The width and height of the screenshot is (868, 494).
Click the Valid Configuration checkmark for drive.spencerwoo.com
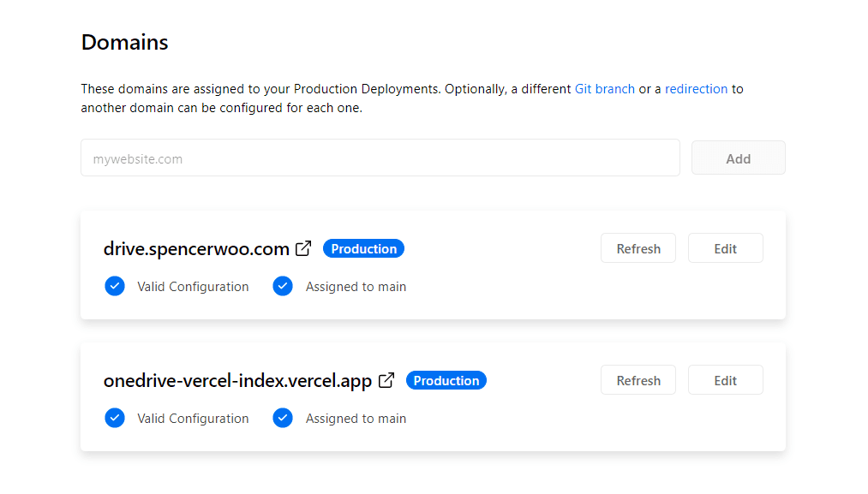[x=115, y=286]
